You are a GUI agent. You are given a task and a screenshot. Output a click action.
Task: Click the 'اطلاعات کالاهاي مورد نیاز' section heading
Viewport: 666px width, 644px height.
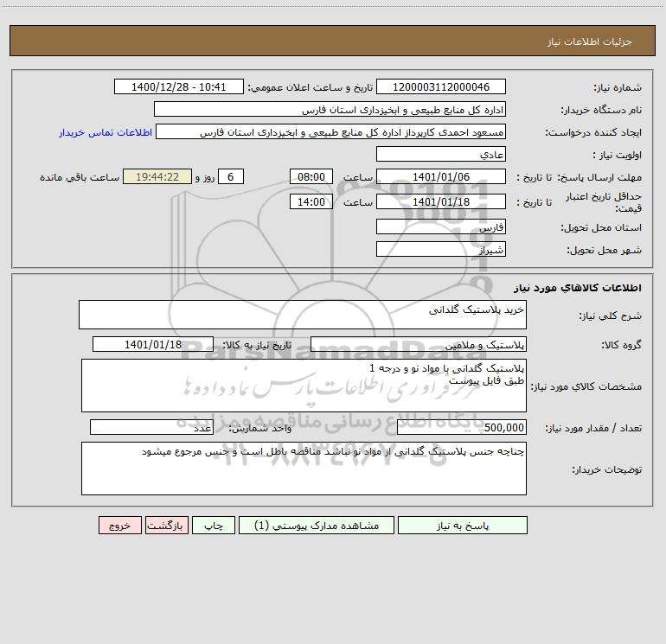tap(578, 288)
